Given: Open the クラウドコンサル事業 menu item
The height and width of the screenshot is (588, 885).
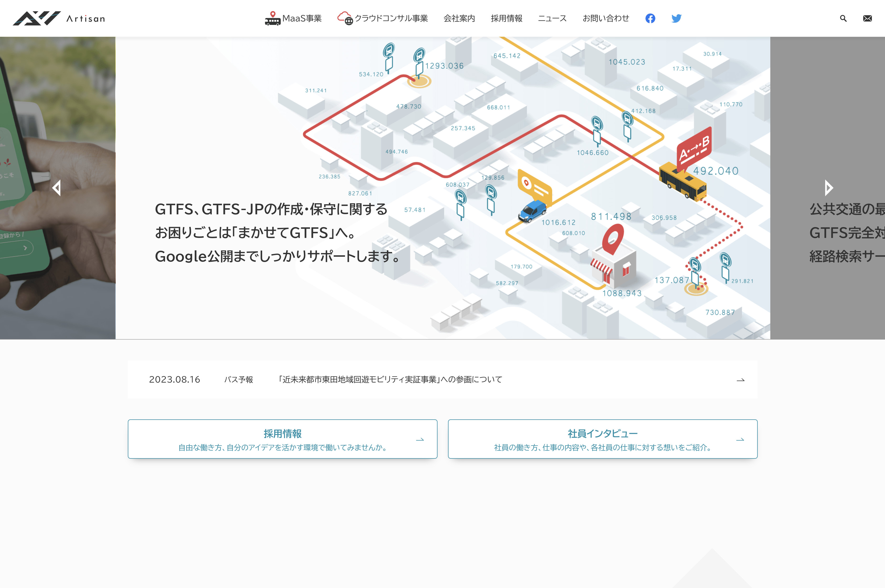Looking at the screenshot, I should pyautogui.click(x=382, y=18).
